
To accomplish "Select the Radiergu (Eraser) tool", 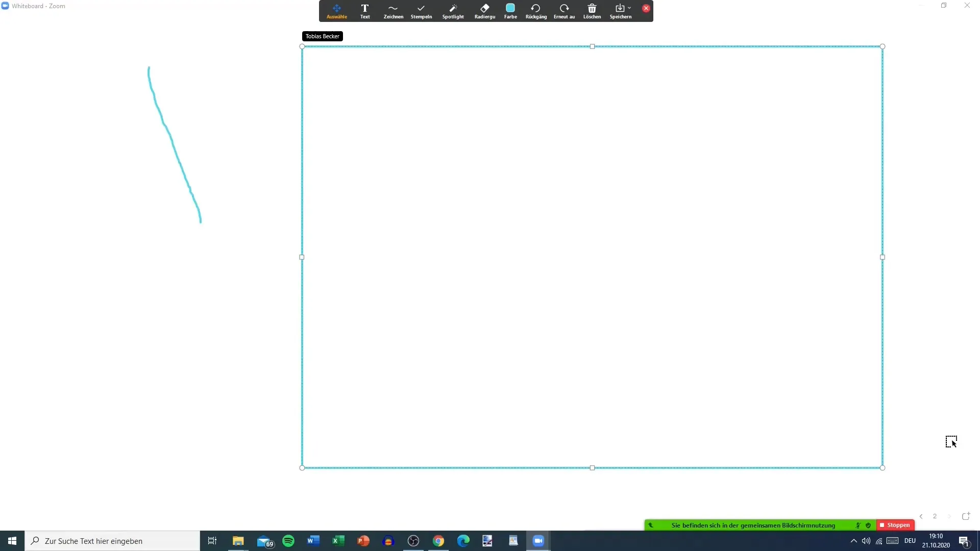I will 483,11.
